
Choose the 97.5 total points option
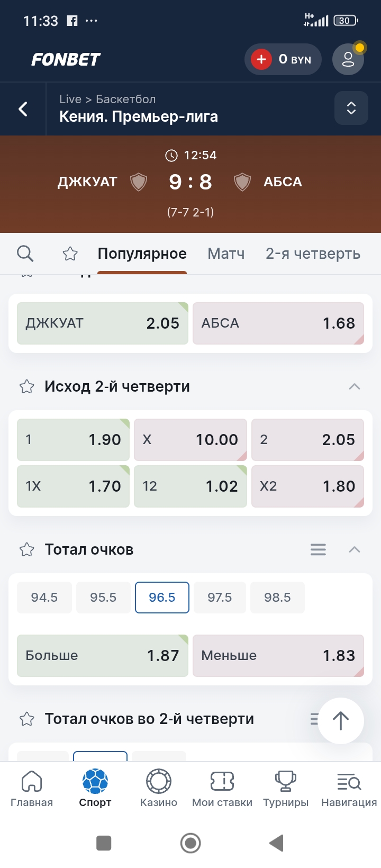[x=220, y=598]
